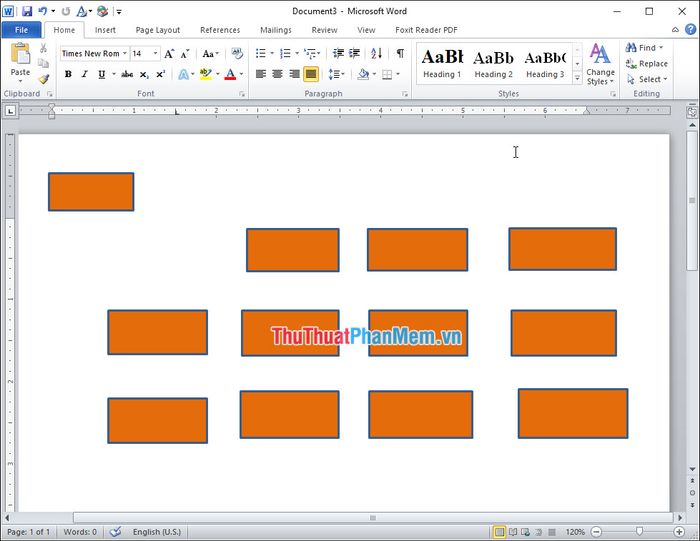This screenshot has width=700, height=541.
Task: Toggle Justify paragraph alignment
Action: (x=311, y=74)
